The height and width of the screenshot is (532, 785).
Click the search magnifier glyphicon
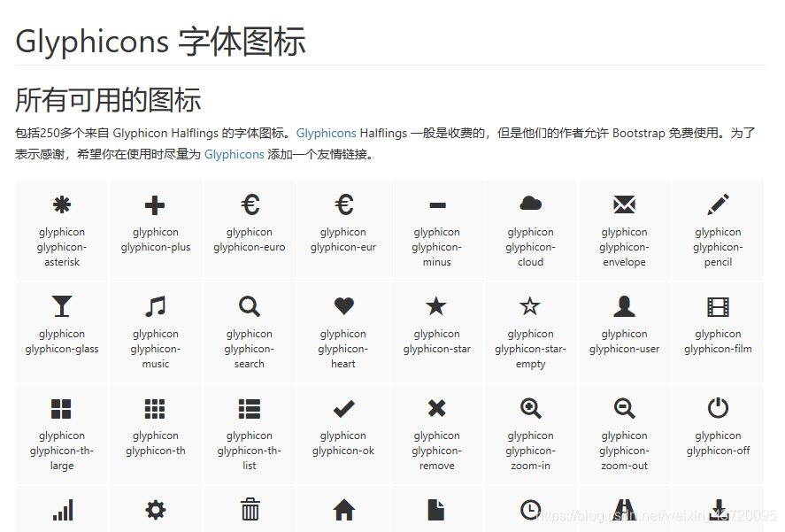(x=250, y=306)
